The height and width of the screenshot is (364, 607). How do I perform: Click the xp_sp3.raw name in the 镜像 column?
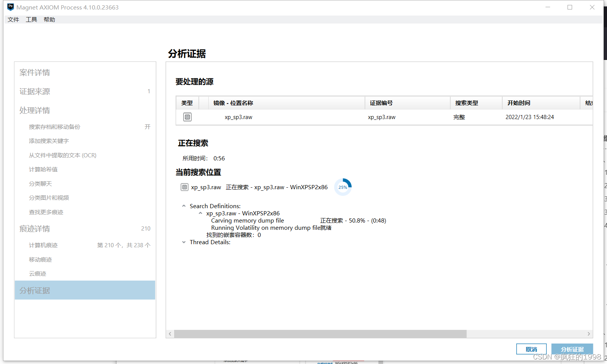[x=239, y=117]
